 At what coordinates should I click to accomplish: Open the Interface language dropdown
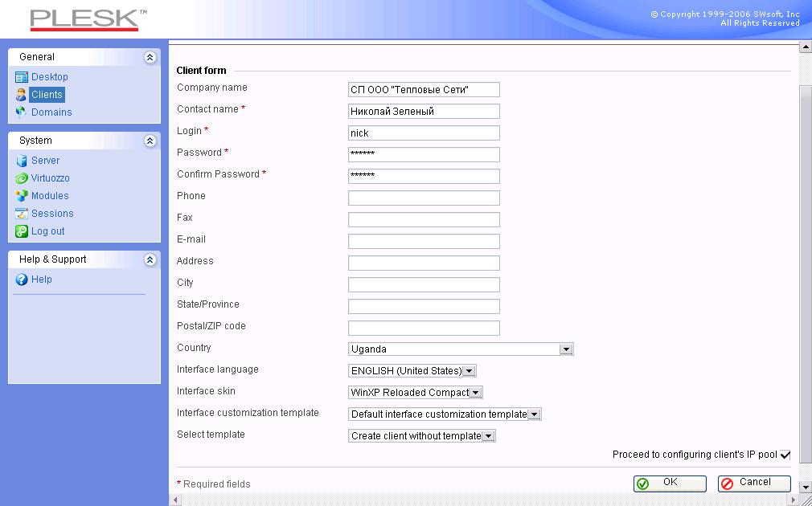tap(470, 371)
